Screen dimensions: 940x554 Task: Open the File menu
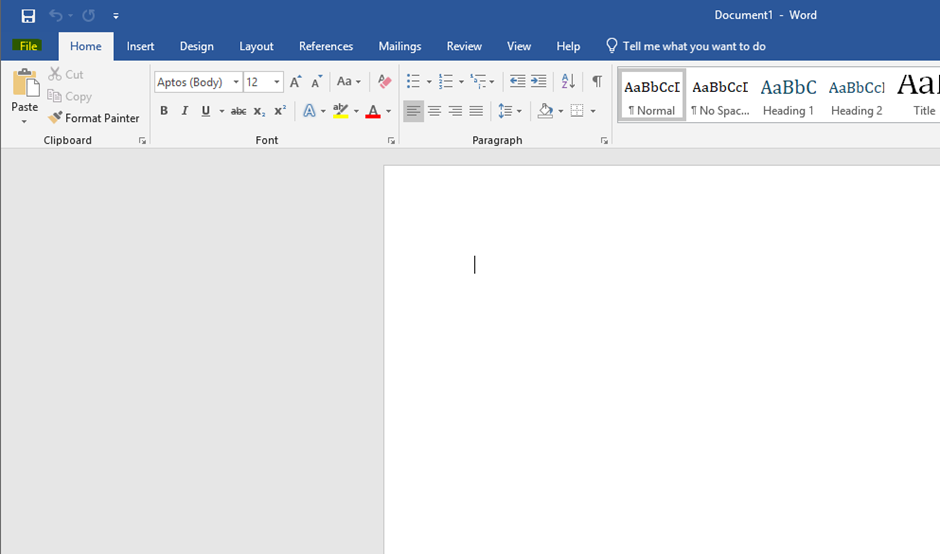point(28,46)
